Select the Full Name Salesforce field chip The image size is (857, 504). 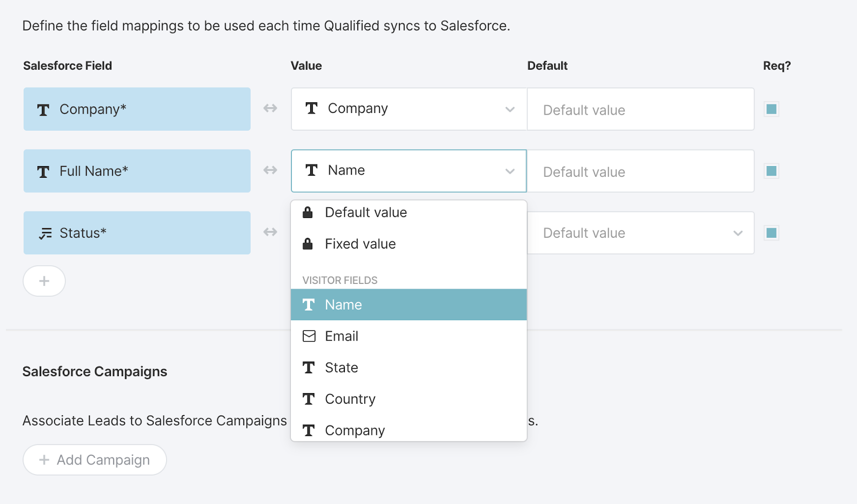[x=137, y=170]
